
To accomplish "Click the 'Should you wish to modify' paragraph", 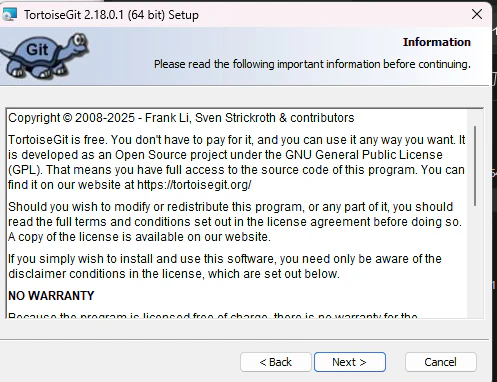I will coord(235,222).
